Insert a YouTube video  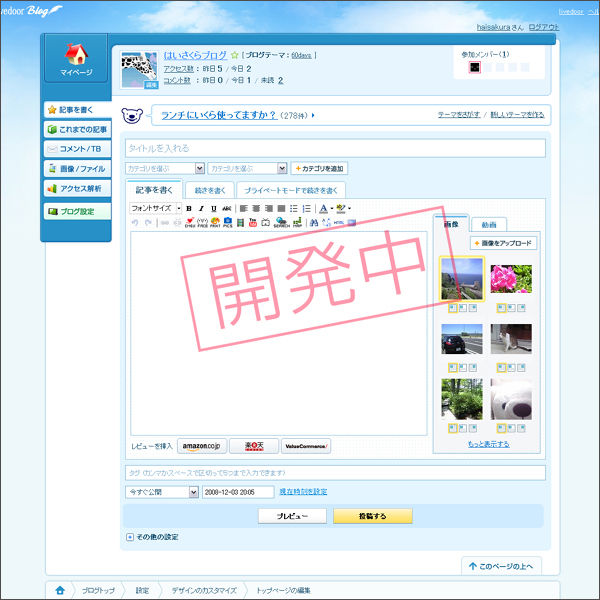[x=253, y=222]
